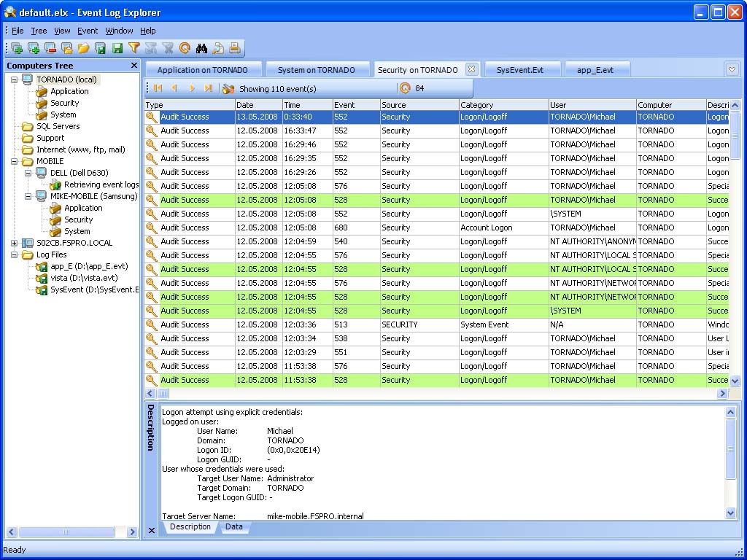Click the Find binoculars icon
This screenshot has height=560, width=747.
[202, 48]
